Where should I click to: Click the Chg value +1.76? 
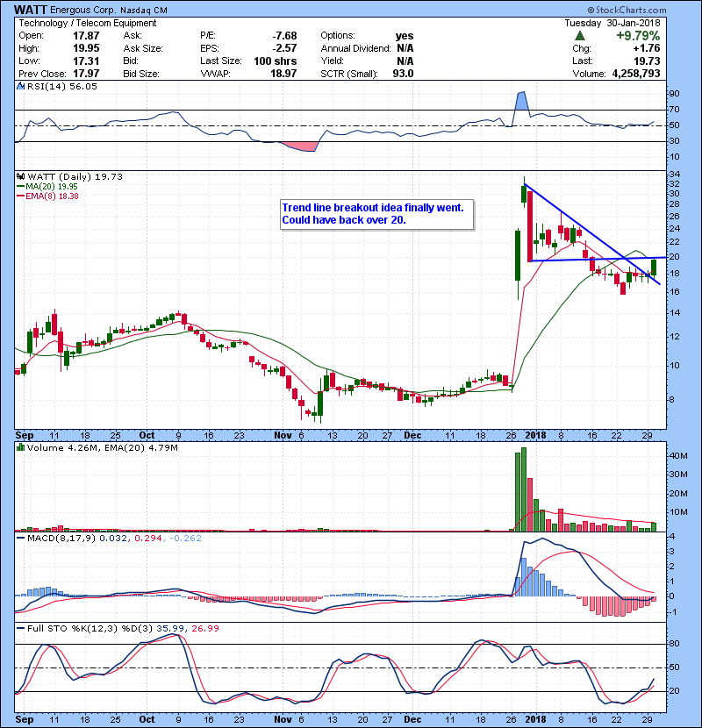pos(647,48)
